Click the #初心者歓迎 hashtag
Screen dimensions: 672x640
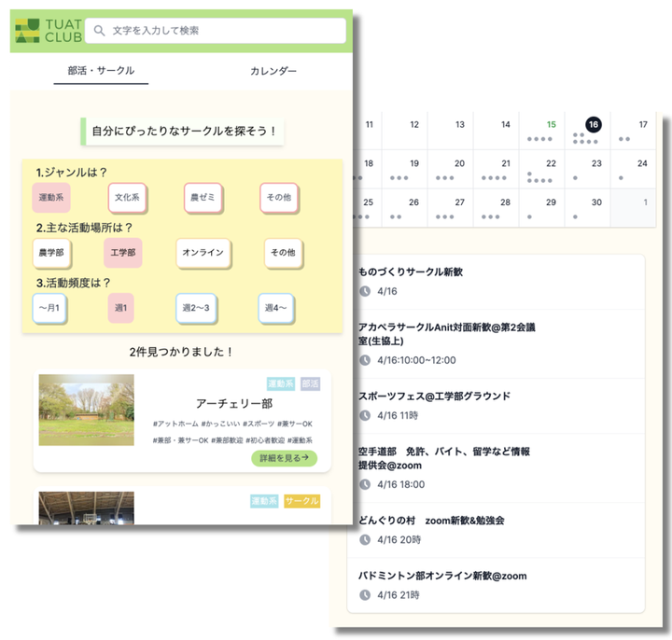point(265,440)
